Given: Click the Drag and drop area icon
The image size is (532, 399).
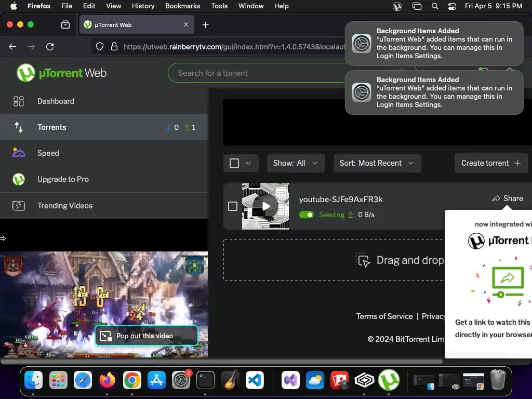Looking at the screenshot, I should (x=363, y=260).
